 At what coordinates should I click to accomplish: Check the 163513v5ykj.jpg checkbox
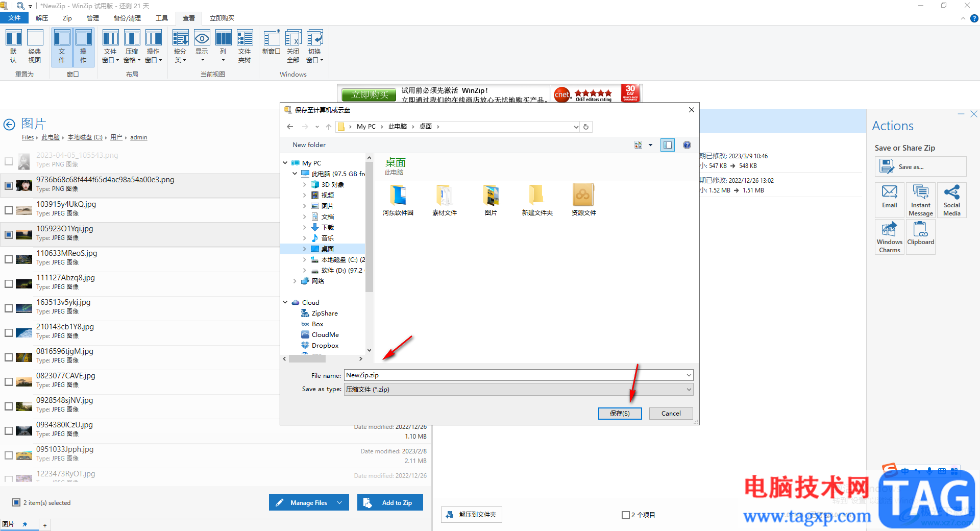(9, 308)
